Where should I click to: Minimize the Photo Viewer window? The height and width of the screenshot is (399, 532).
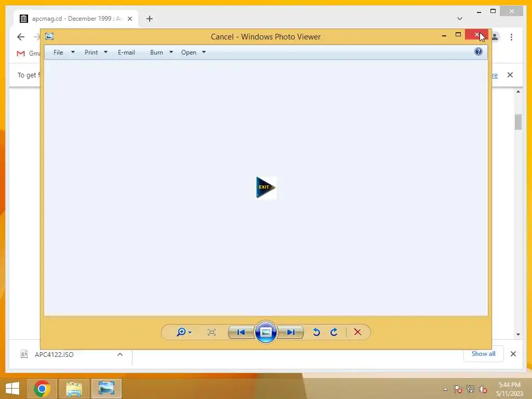444,35
